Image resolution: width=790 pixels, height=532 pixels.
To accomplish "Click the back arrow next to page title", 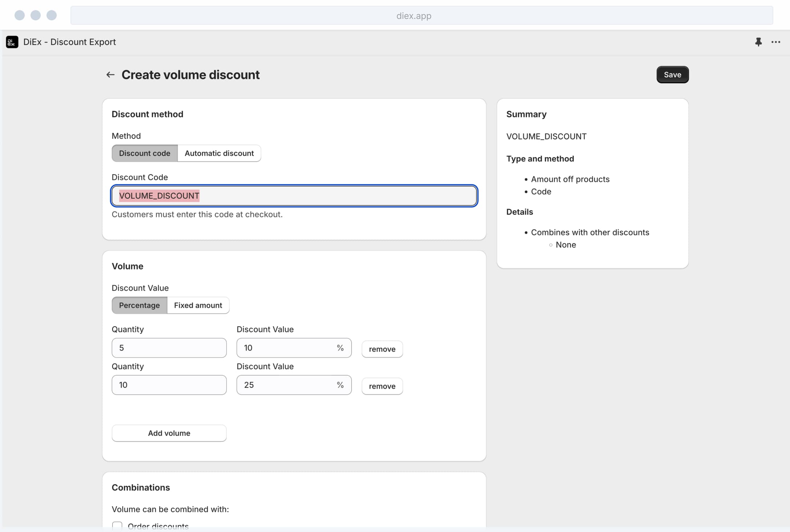I will coord(110,75).
